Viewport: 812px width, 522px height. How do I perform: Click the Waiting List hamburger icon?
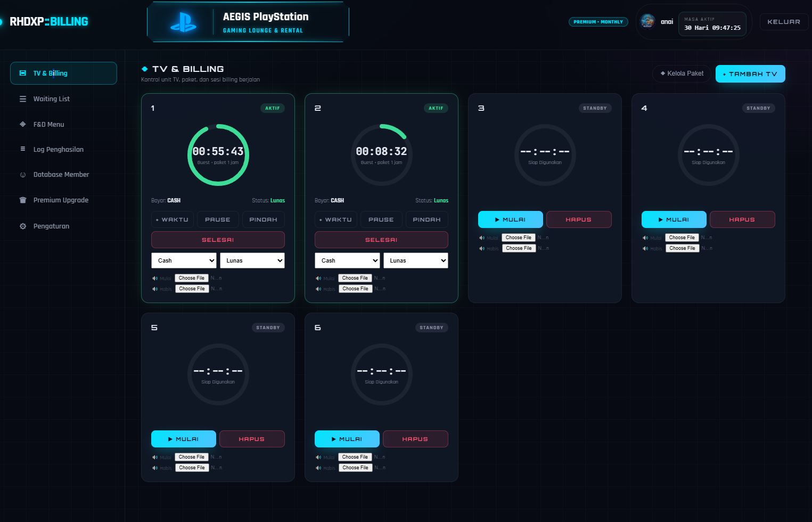tap(23, 99)
